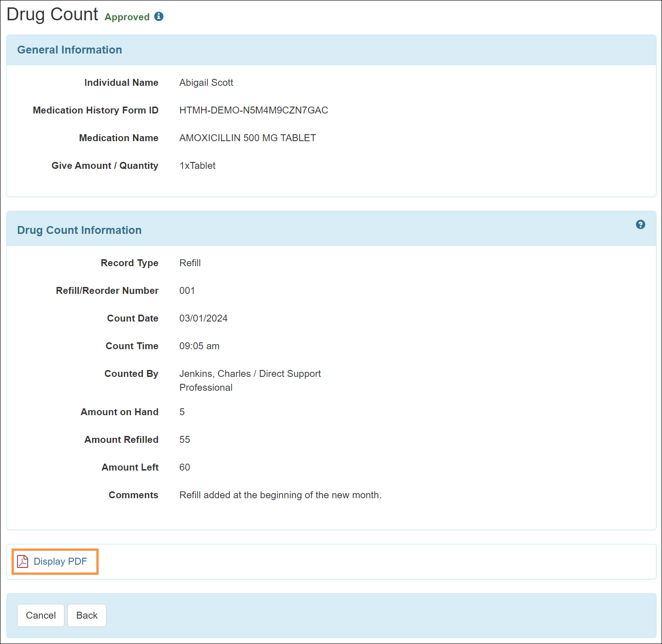The width and height of the screenshot is (662, 644).
Task: Click the Back button
Action: [x=87, y=615]
